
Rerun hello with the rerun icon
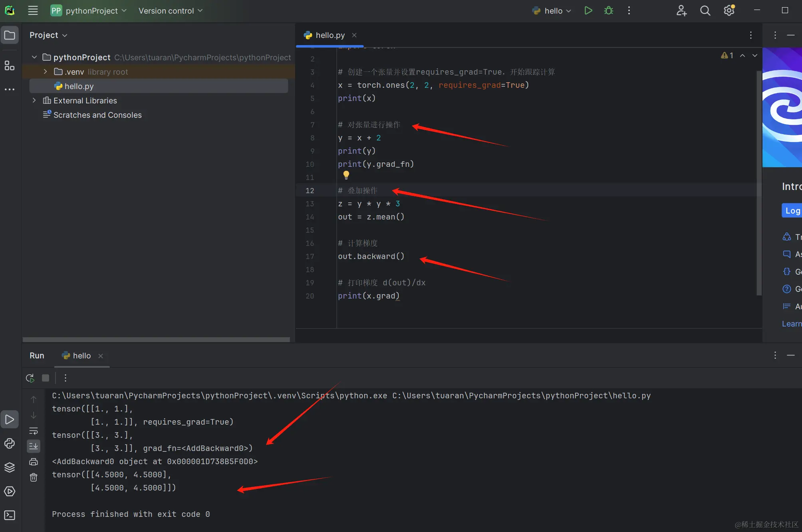pyautogui.click(x=30, y=378)
